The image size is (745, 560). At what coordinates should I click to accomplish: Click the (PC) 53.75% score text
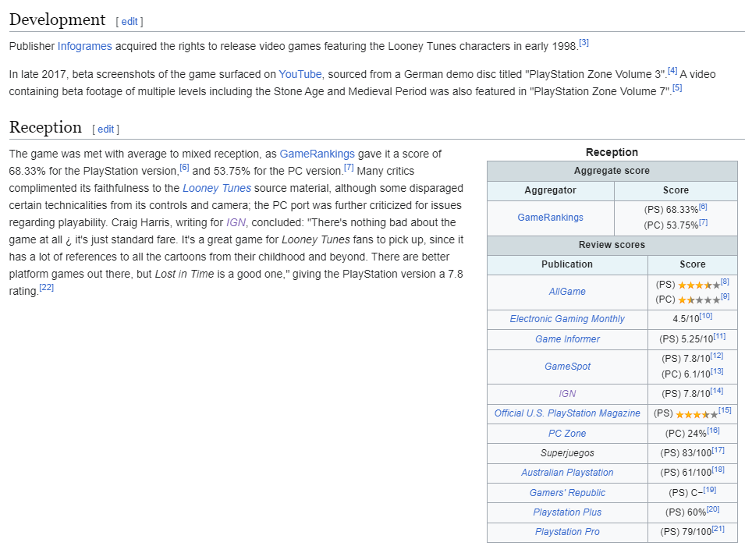coord(671,225)
